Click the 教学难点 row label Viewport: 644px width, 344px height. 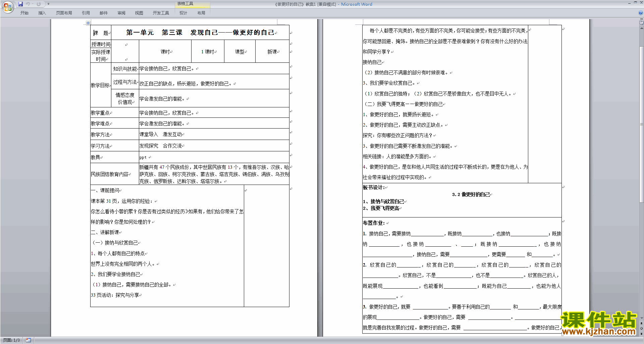(x=101, y=124)
